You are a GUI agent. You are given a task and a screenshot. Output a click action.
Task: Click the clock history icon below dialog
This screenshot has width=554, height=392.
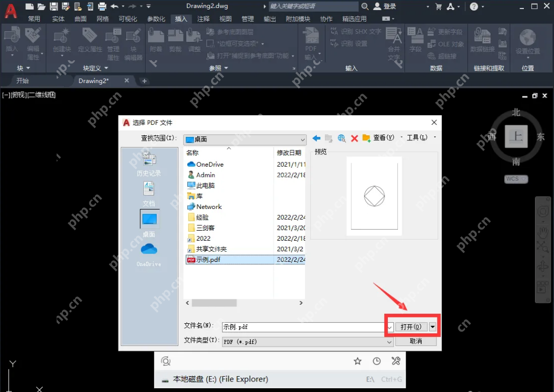pos(377,361)
